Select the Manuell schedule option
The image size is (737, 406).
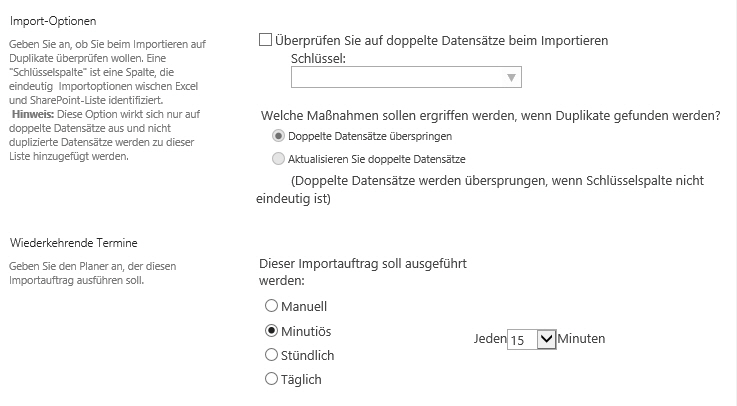pyautogui.click(x=271, y=306)
